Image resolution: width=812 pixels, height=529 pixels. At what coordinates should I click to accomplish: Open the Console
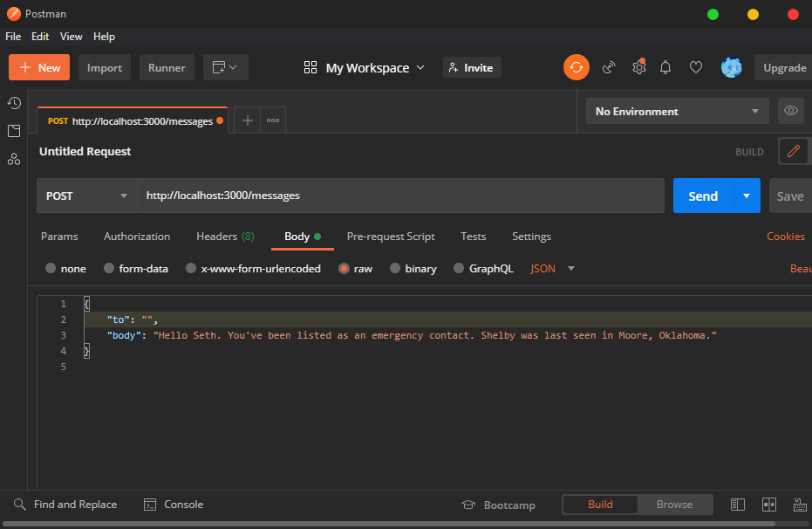point(174,505)
